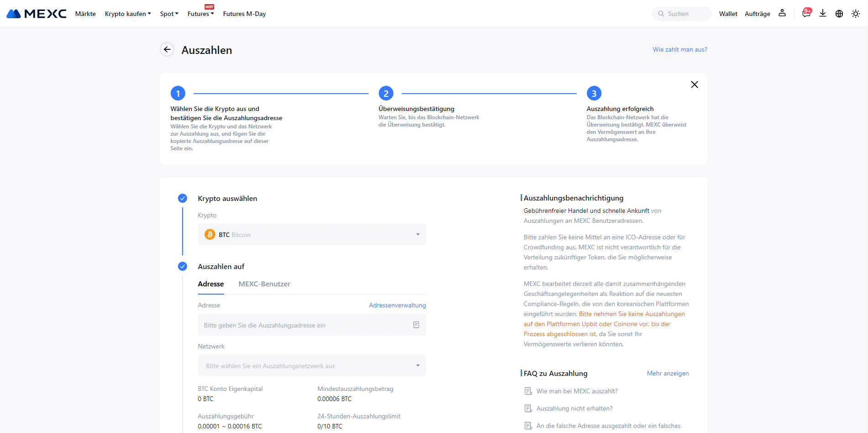
Task: Click step 2 circle in guide
Action: point(386,93)
